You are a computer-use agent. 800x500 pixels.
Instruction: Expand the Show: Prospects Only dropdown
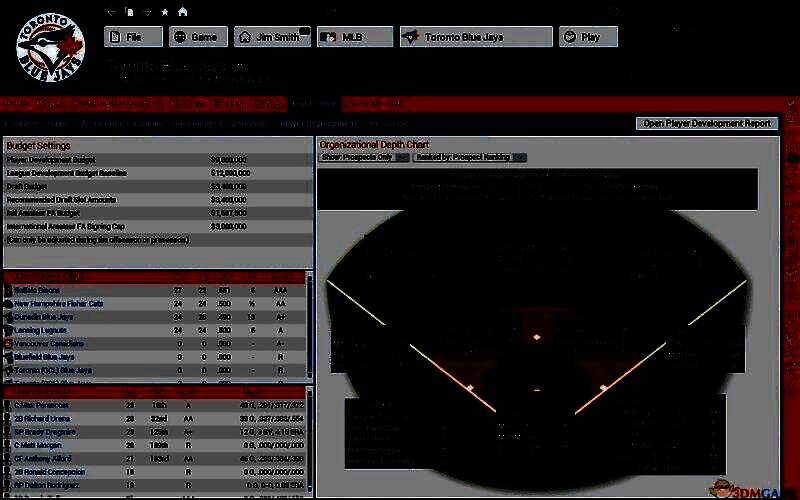[364, 157]
